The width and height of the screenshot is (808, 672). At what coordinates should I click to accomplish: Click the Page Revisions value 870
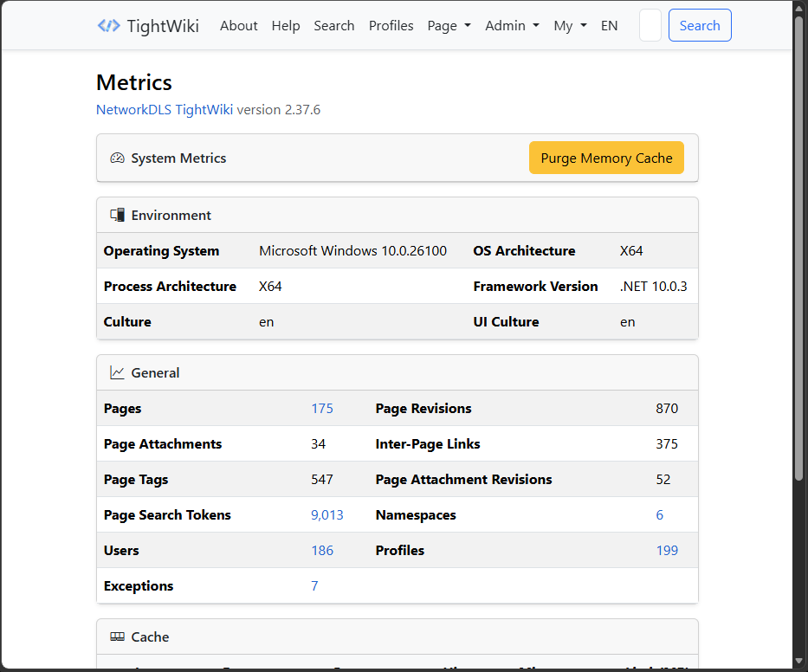(667, 409)
